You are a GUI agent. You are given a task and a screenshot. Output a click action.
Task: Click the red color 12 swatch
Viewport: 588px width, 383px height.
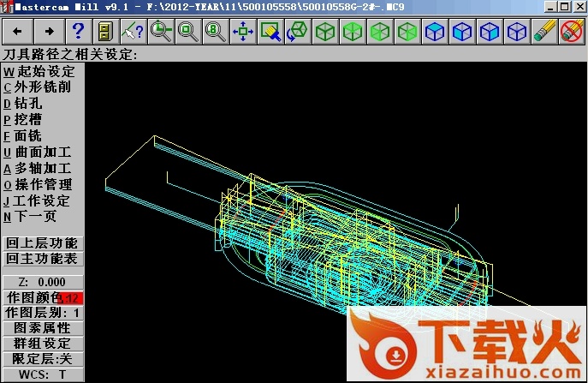click(70, 298)
